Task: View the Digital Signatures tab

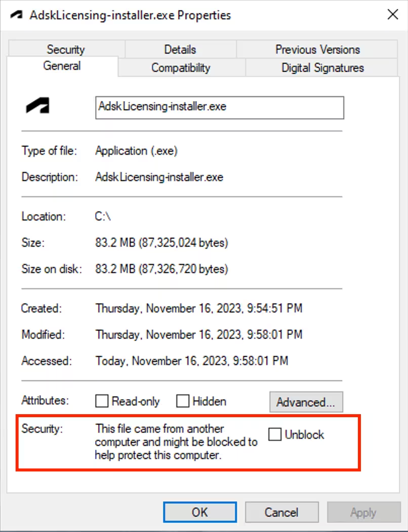Action: tap(322, 68)
